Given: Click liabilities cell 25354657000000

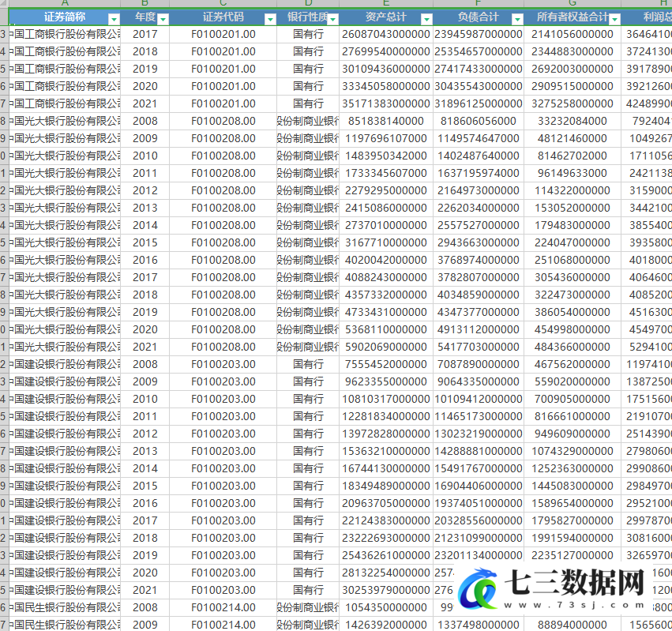Looking at the screenshot, I should point(479,51).
